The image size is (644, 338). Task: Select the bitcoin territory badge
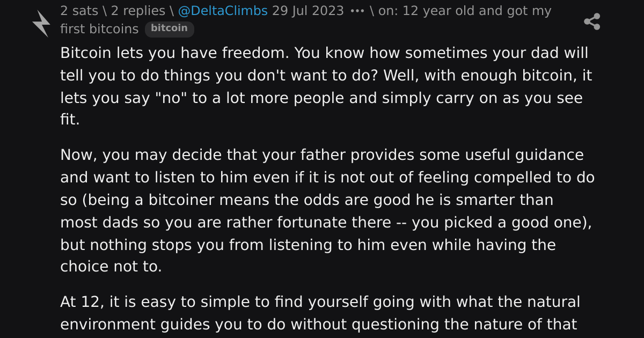(169, 28)
